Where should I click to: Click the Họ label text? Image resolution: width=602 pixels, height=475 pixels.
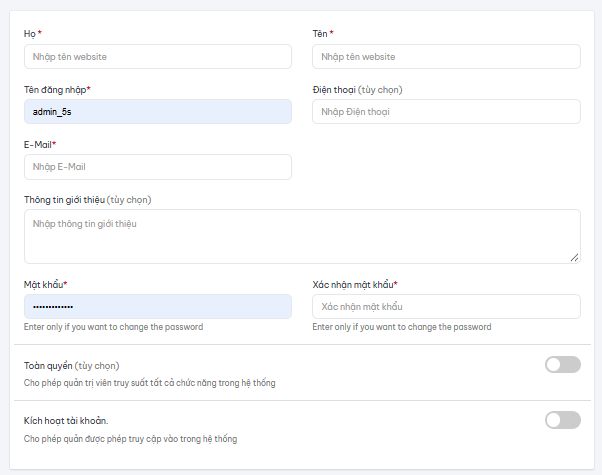30,34
